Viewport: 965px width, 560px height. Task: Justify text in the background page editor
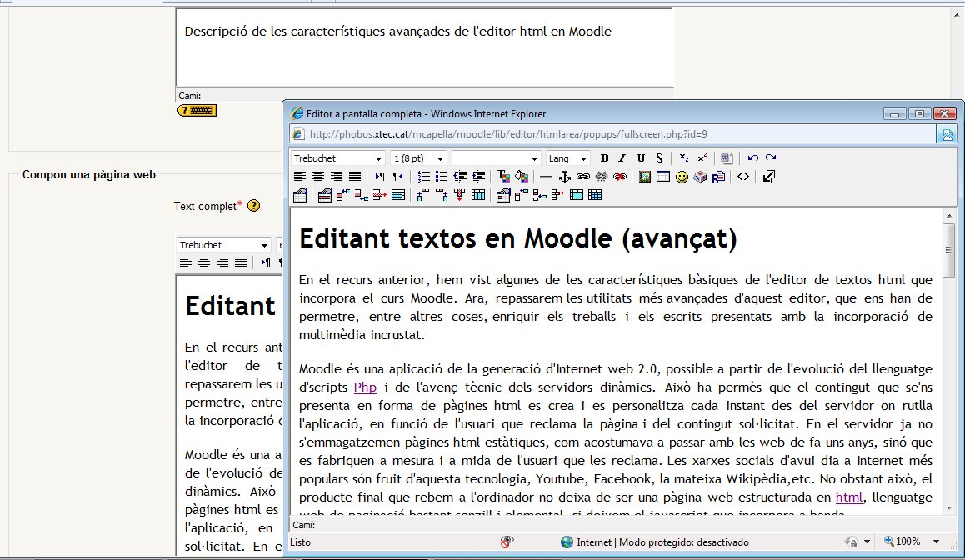[241, 262]
